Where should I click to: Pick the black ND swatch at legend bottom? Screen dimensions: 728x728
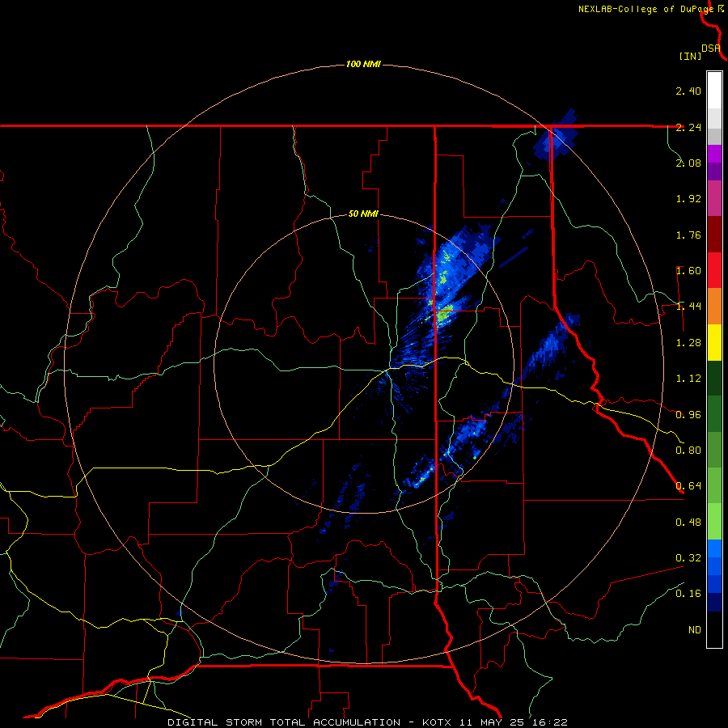(714, 629)
